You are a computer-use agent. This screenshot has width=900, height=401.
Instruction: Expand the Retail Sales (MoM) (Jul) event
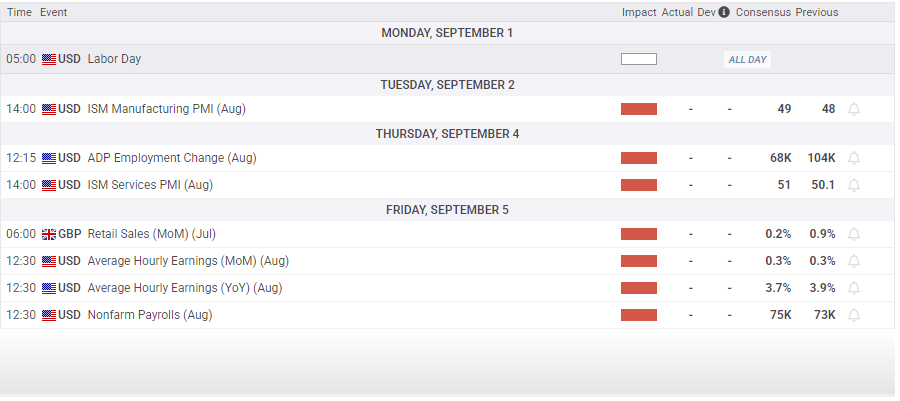pyautogui.click(x=448, y=234)
